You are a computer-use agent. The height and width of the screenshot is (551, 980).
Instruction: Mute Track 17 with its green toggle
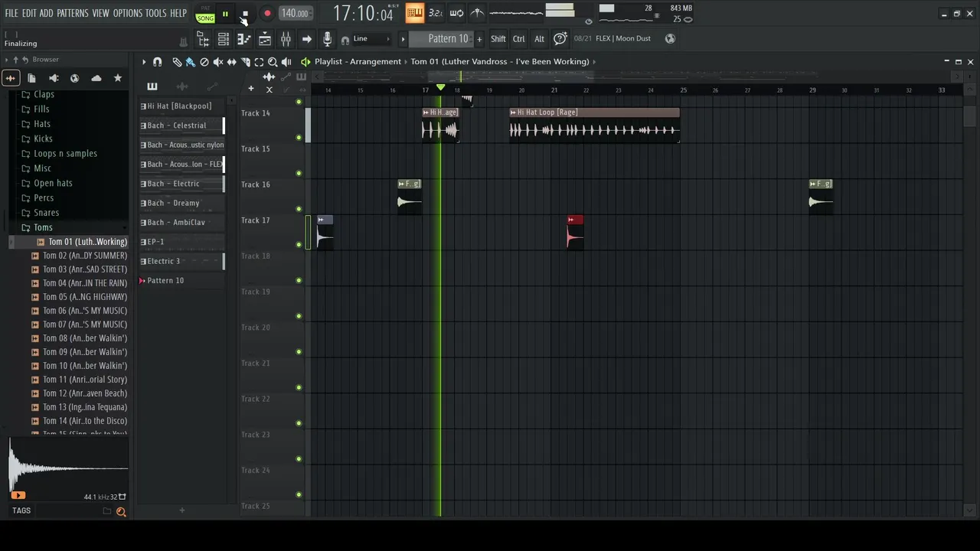299,244
